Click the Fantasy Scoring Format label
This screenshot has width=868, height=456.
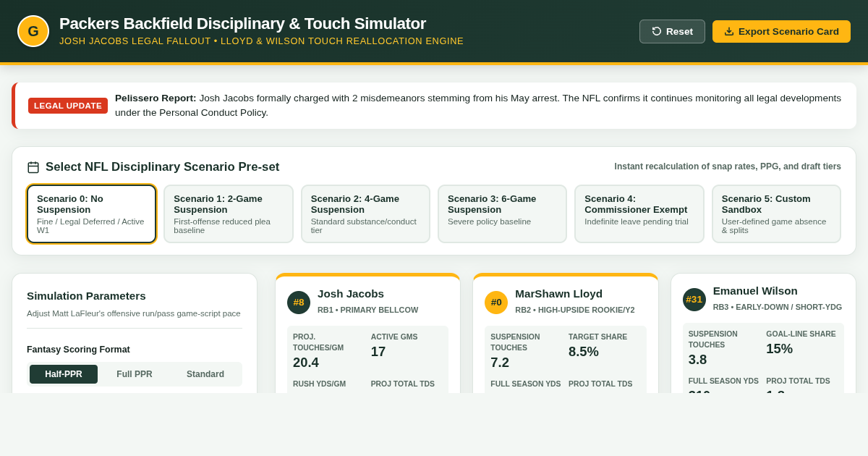78,350
